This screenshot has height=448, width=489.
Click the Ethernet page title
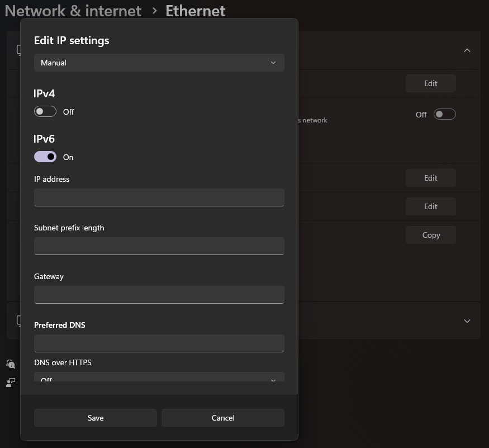coord(196,11)
